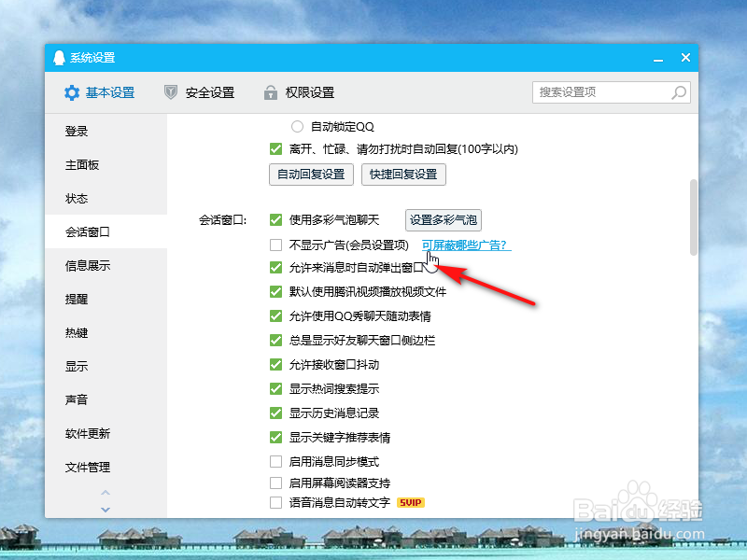Focus the 搜索设置项 search field

pyautogui.click(x=612, y=92)
